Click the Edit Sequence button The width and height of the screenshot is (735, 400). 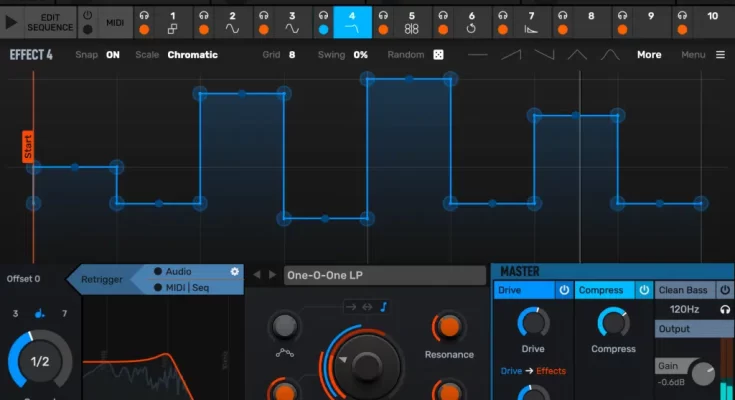click(x=48, y=21)
